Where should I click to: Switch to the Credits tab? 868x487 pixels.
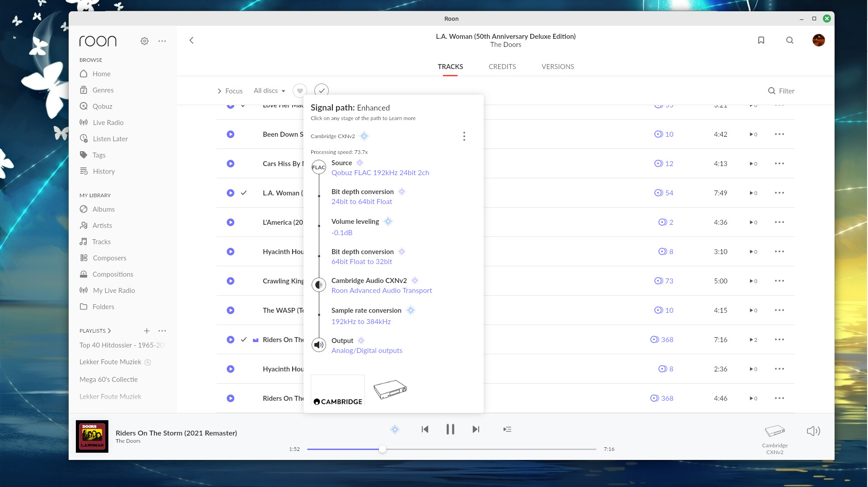click(502, 67)
